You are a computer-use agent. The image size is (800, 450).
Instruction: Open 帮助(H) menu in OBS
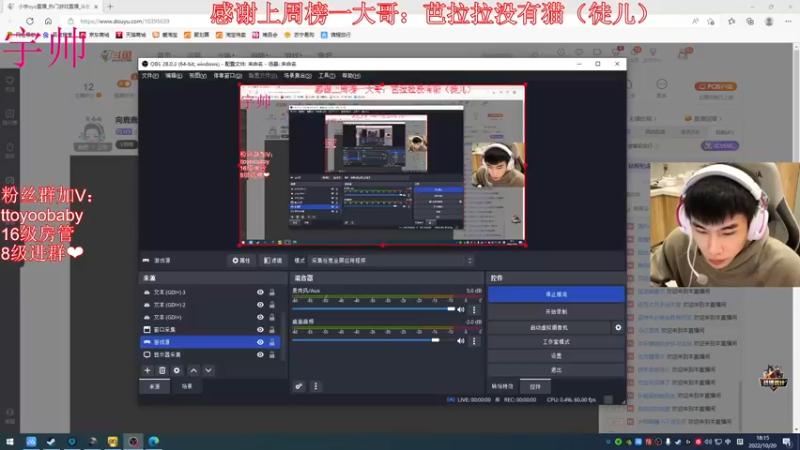pos(351,76)
